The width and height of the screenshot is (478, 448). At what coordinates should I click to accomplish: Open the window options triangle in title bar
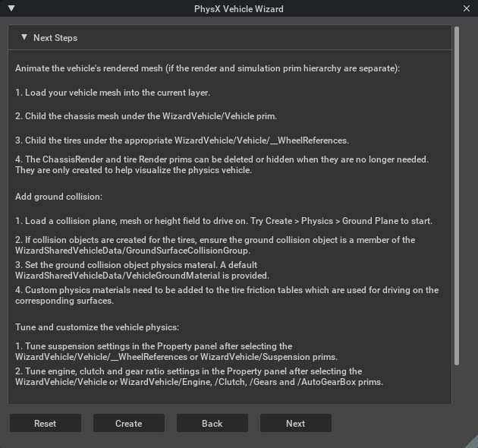pyautogui.click(x=11, y=8)
